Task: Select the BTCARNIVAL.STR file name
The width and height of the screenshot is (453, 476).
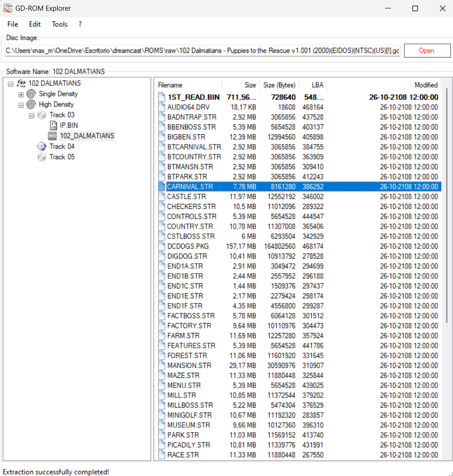Action: pos(194,147)
